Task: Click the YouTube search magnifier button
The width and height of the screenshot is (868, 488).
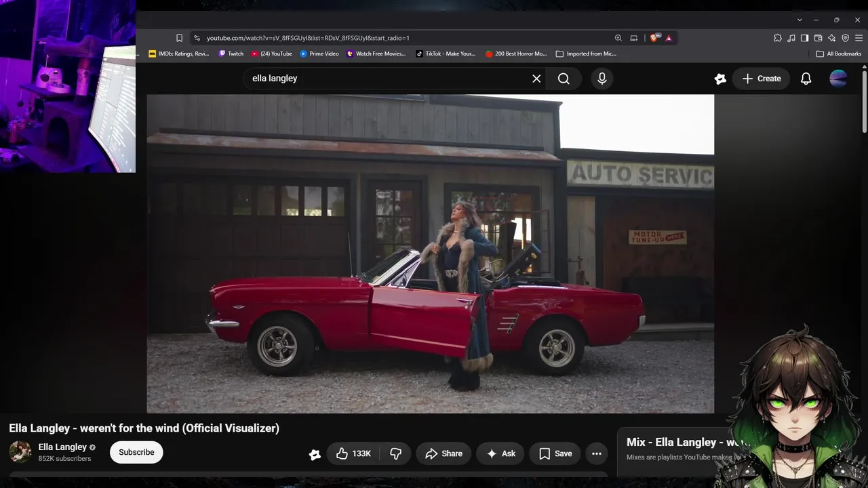Action: click(x=564, y=79)
